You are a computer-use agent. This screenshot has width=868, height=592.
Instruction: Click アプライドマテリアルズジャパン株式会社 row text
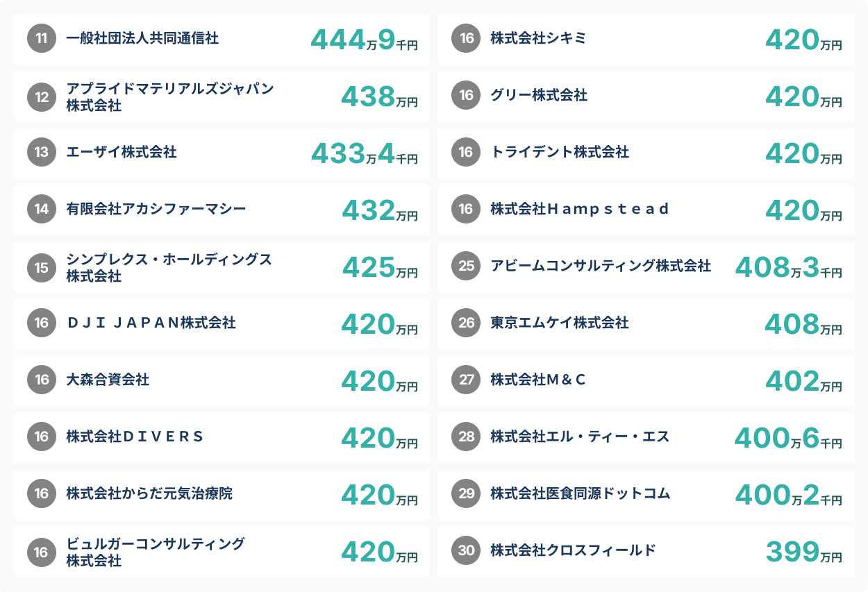point(170,96)
